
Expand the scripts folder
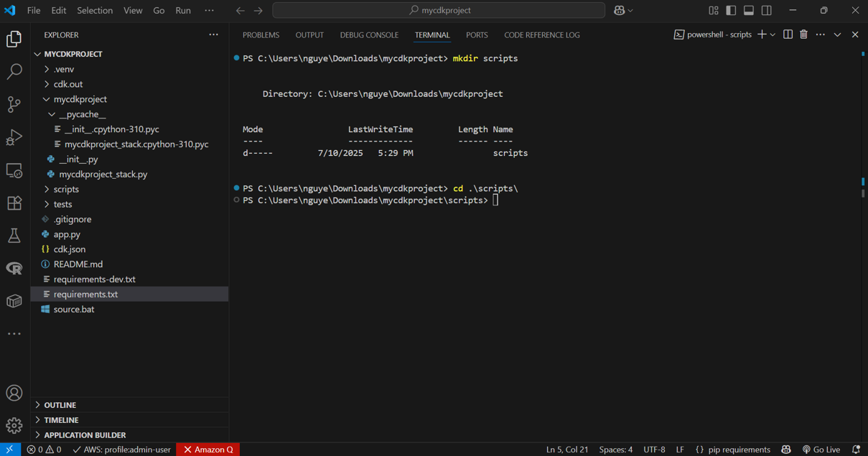(65, 190)
